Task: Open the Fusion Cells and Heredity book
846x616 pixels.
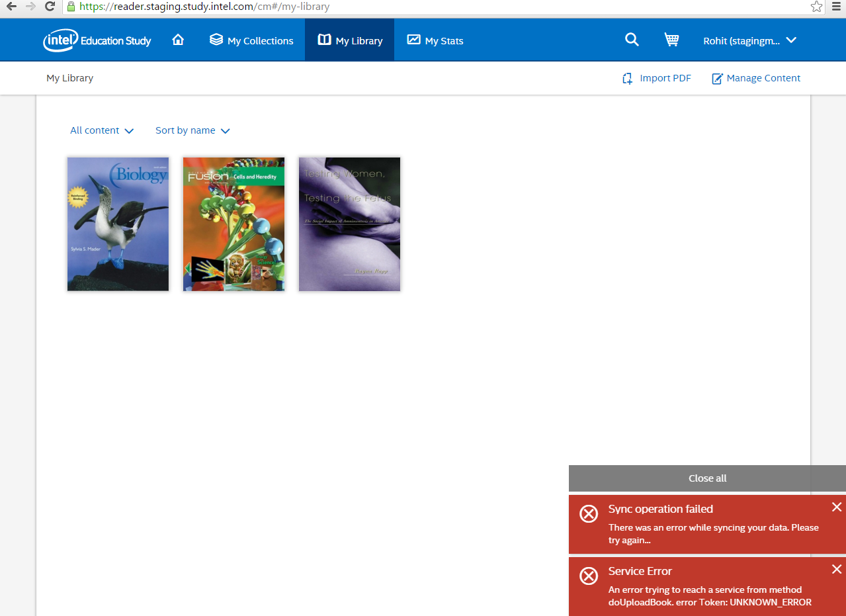Action: 233,224
